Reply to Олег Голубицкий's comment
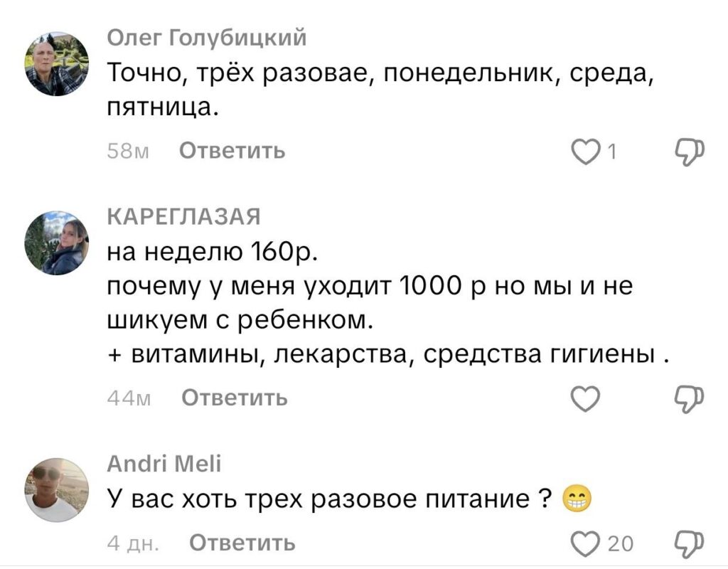 (232, 151)
